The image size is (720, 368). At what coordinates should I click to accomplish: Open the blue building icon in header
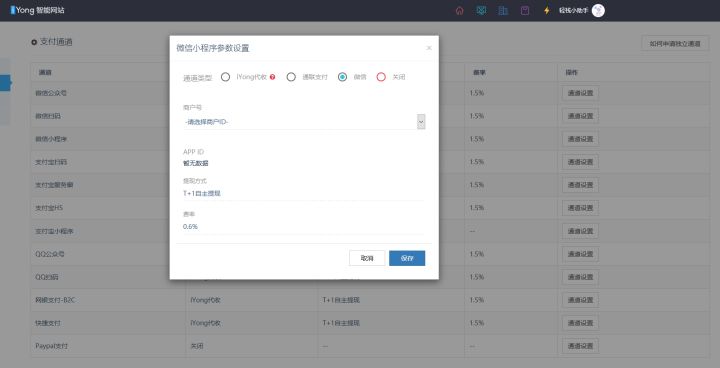pos(503,11)
